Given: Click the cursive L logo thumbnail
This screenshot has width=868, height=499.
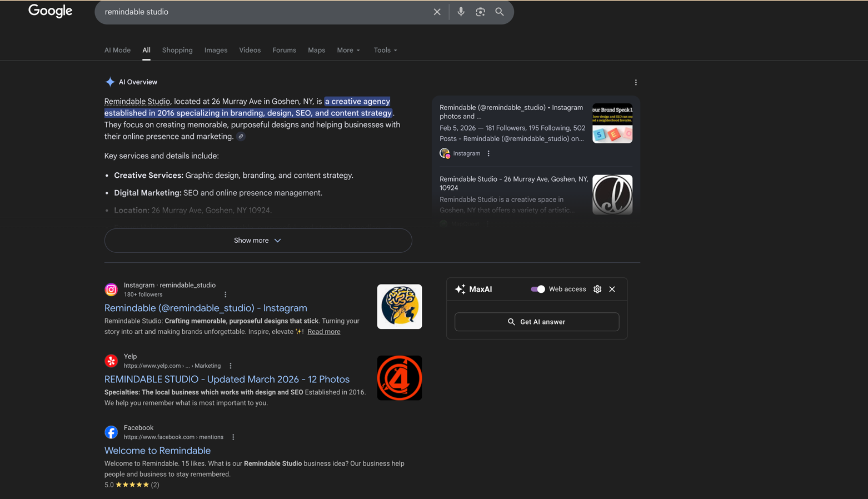Looking at the screenshot, I should tap(612, 194).
